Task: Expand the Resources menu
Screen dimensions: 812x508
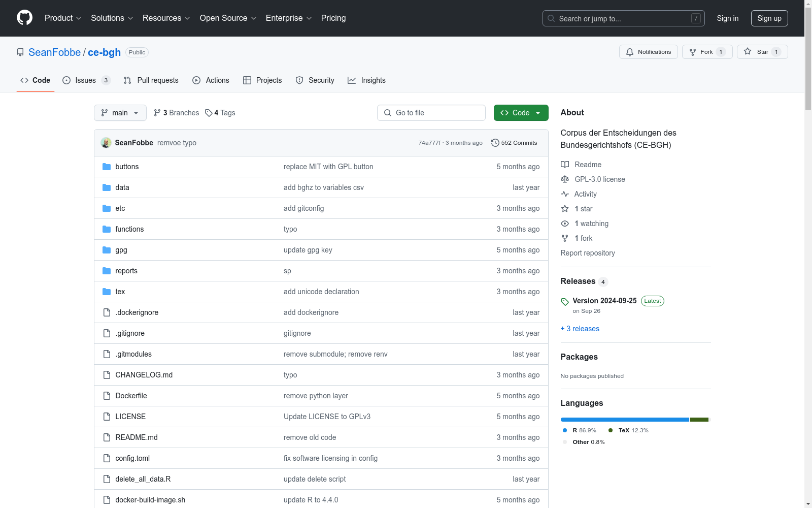Action: point(166,18)
